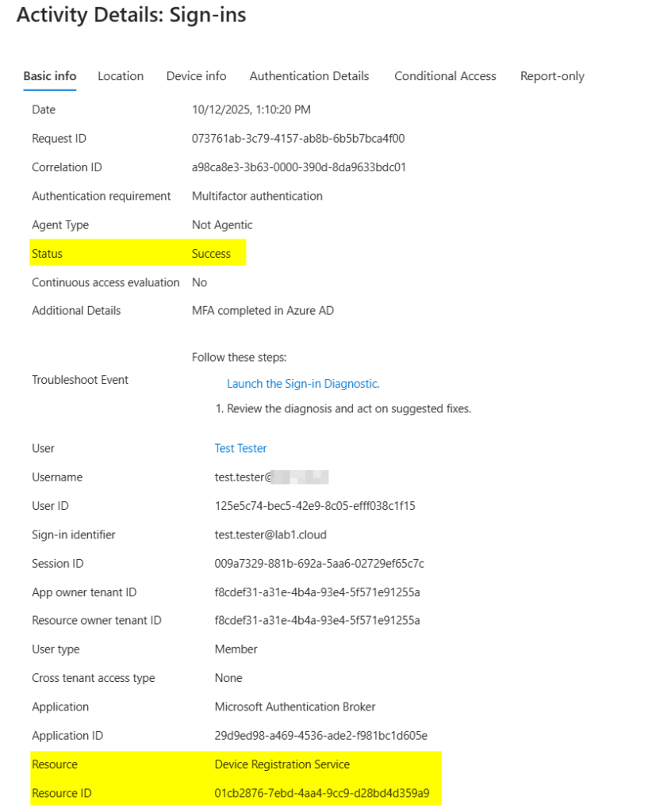Open the Device info tab
This screenshot has height=812, width=656.
tap(196, 76)
